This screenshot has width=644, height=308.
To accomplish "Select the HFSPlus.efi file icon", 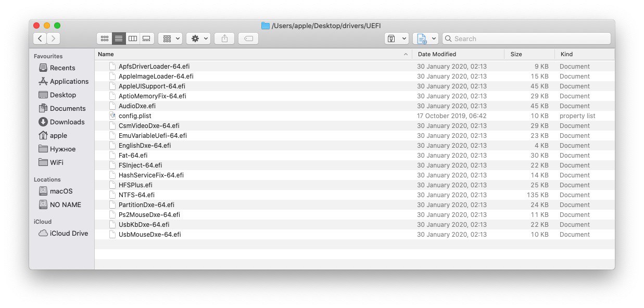I will click(112, 185).
